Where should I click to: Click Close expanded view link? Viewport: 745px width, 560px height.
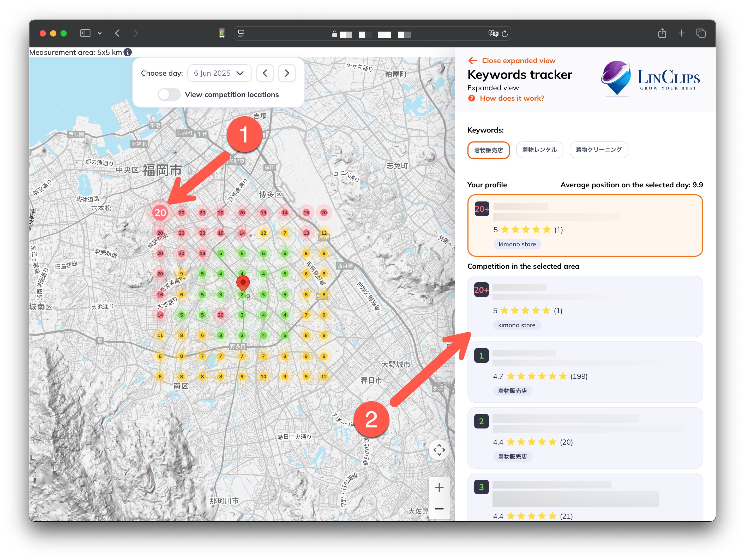click(518, 61)
